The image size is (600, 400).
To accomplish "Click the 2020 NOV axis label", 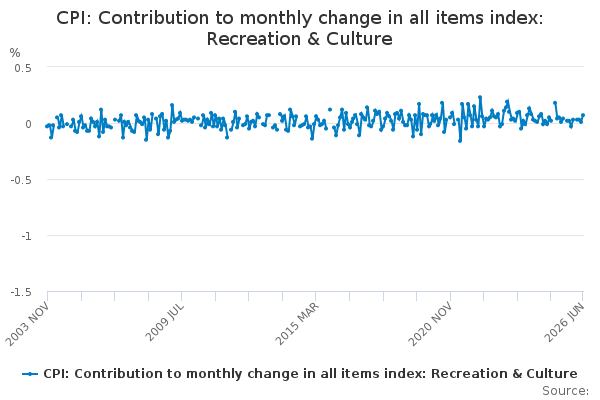I will (430, 323).
